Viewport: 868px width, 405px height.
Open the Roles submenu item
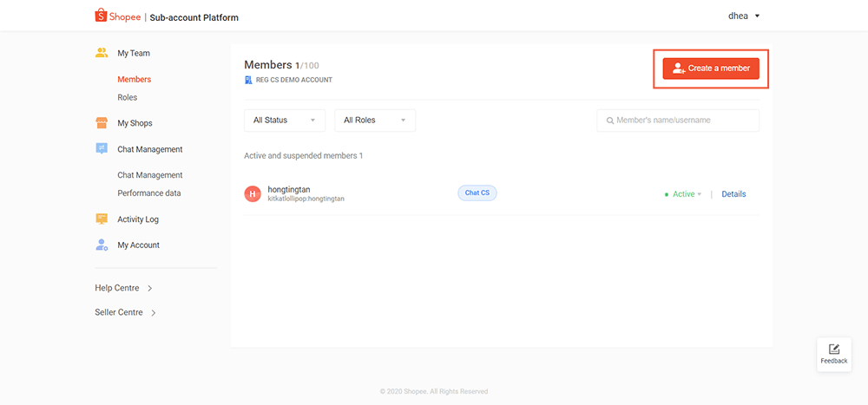click(x=128, y=97)
